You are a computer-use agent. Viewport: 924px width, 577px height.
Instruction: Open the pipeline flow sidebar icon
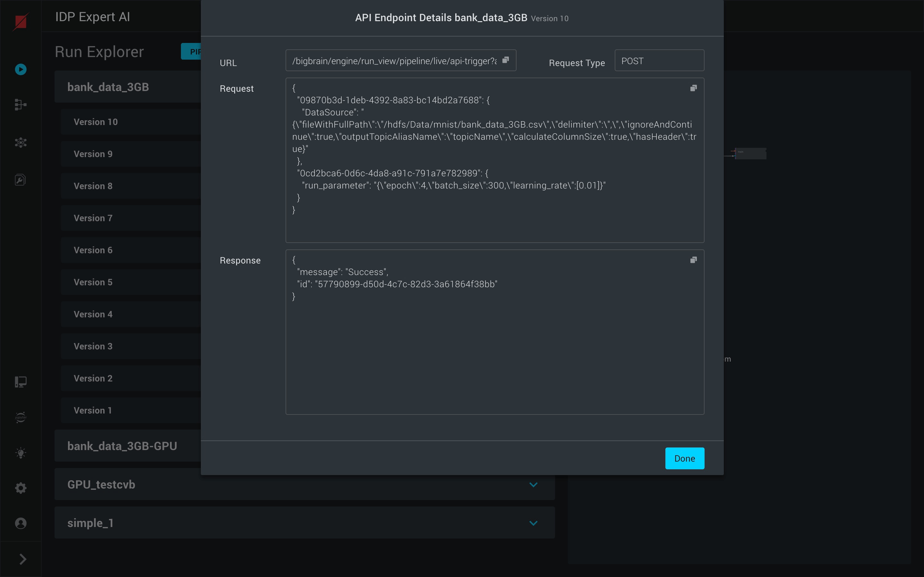click(x=21, y=105)
